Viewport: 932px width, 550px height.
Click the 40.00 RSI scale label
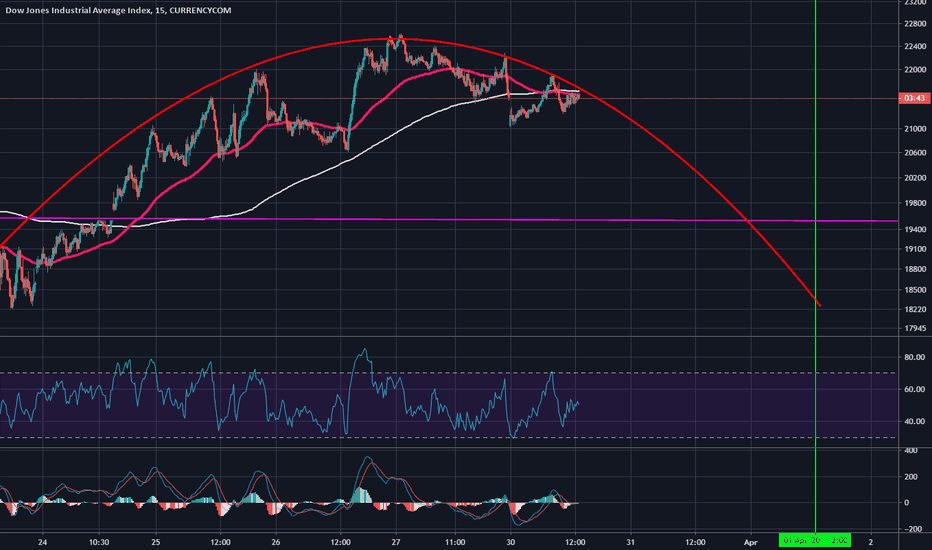tap(915, 422)
